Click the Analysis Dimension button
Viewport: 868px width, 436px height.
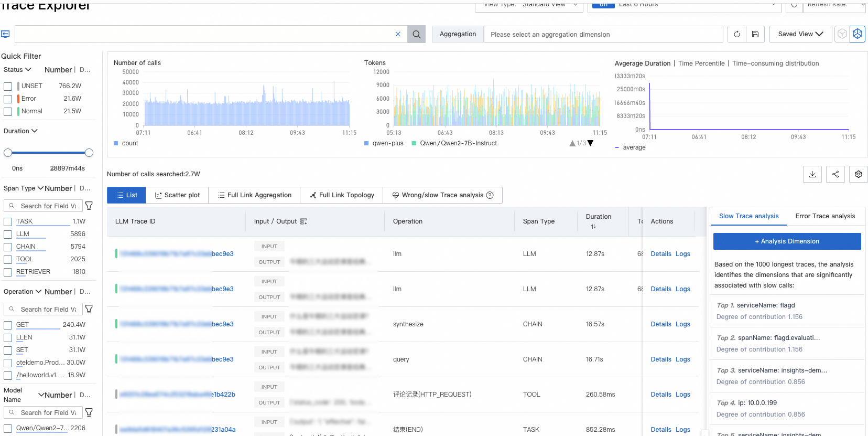(787, 241)
